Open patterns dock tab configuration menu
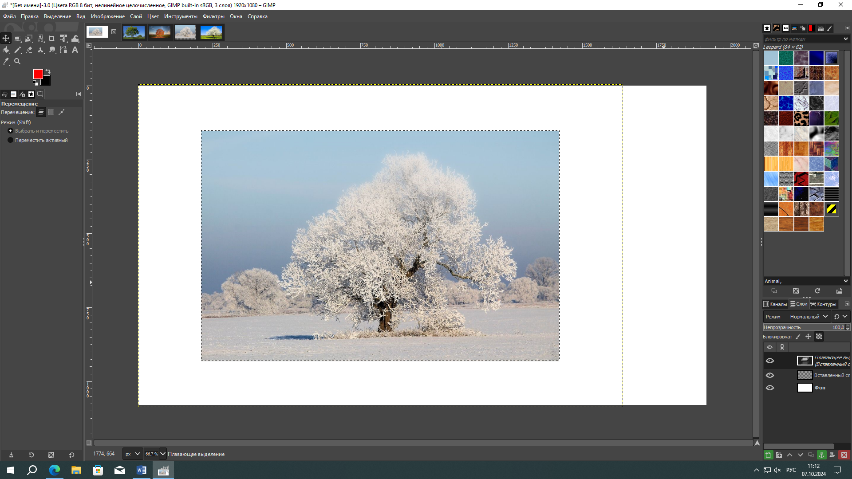Image resolution: width=852 pixels, height=479 pixels. (x=847, y=28)
